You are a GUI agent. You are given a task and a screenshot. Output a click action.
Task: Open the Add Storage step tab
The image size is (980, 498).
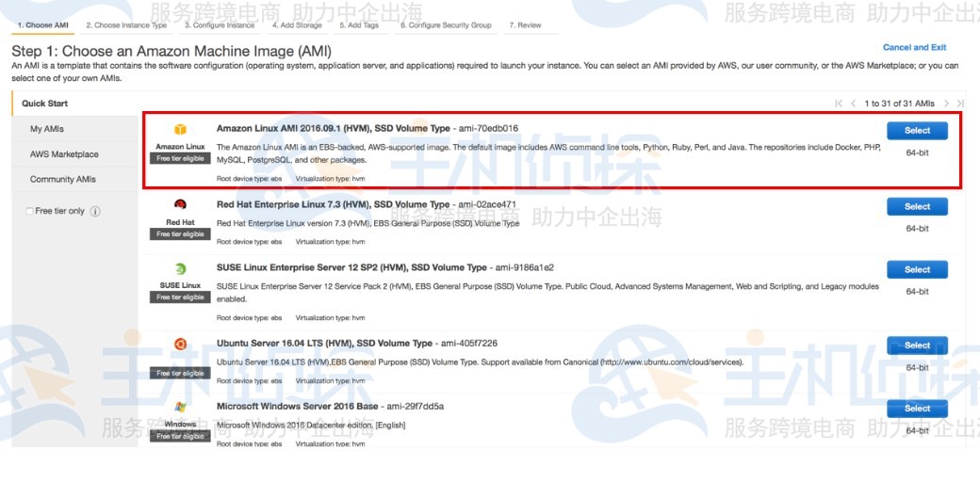pyautogui.click(x=297, y=25)
